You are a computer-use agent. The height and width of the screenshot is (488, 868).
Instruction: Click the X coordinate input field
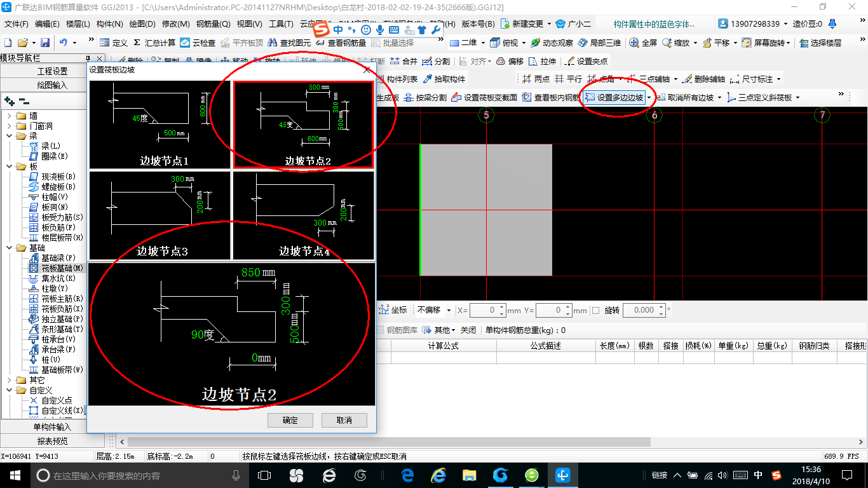point(487,310)
